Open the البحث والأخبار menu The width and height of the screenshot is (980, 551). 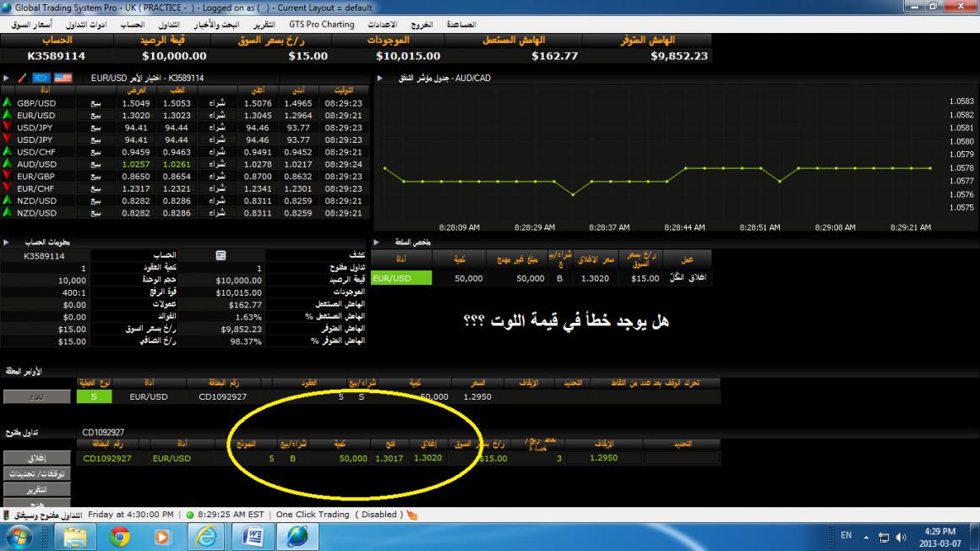216,25
